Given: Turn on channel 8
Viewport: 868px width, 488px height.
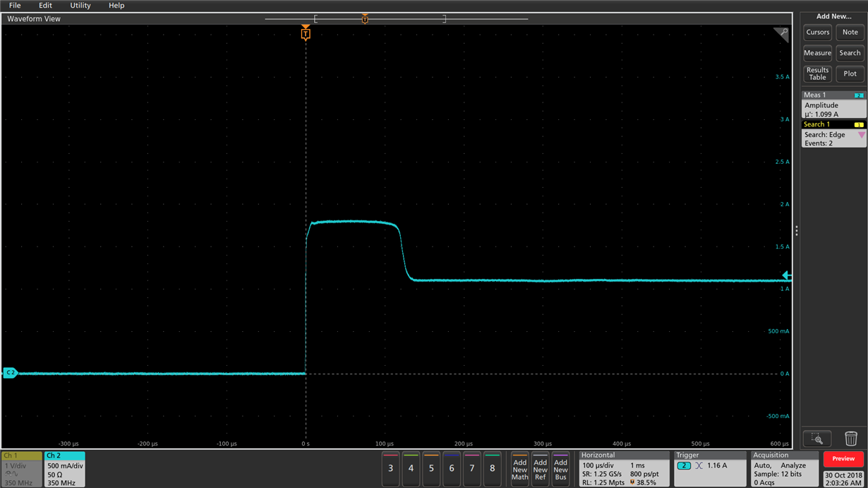Looking at the screenshot, I should 493,469.
